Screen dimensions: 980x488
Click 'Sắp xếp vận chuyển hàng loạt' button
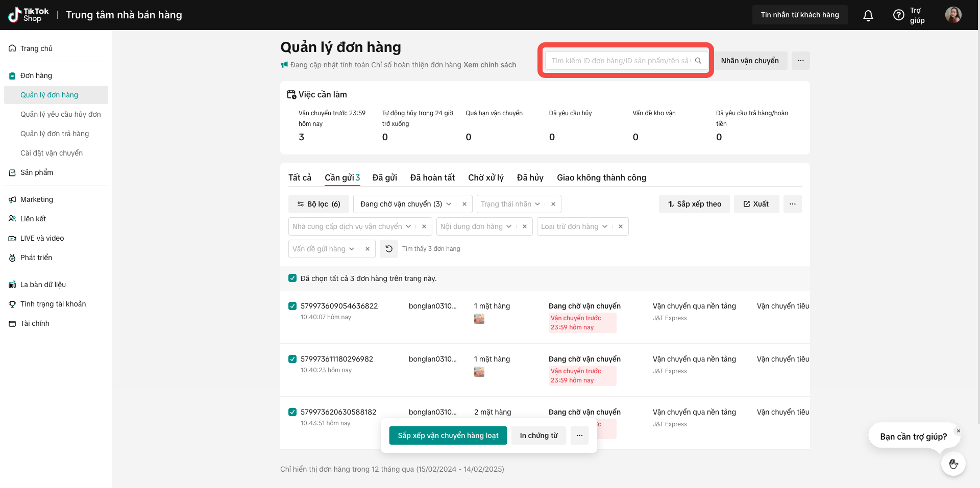[x=448, y=435]
